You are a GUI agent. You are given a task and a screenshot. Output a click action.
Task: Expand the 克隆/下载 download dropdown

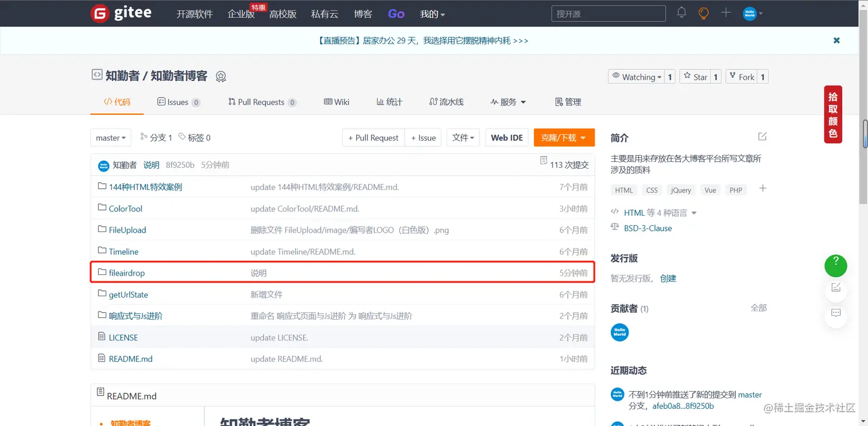click(x=564, y=137)
